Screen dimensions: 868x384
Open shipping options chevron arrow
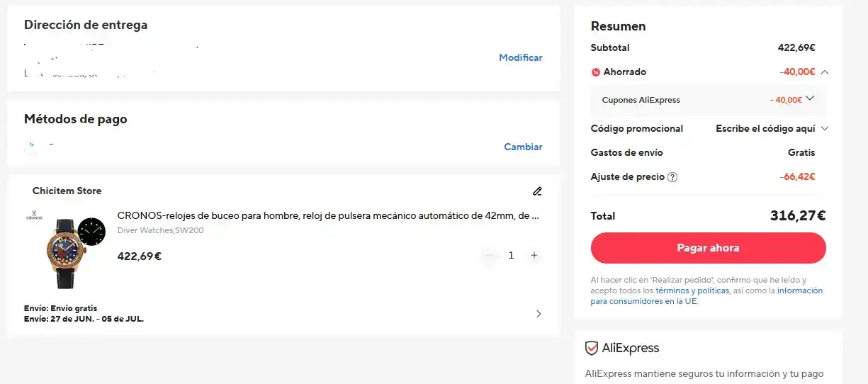click(539, 314)
